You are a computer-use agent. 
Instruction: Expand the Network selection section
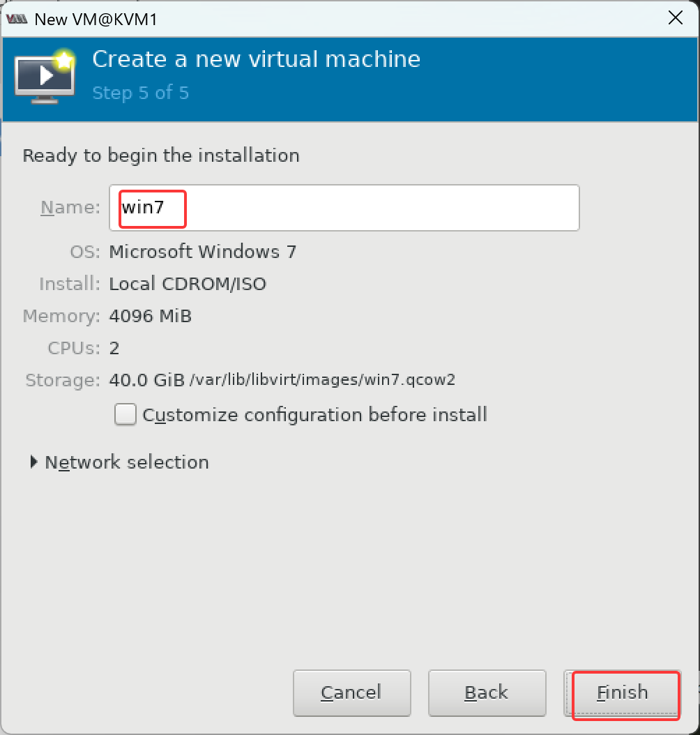33,462
